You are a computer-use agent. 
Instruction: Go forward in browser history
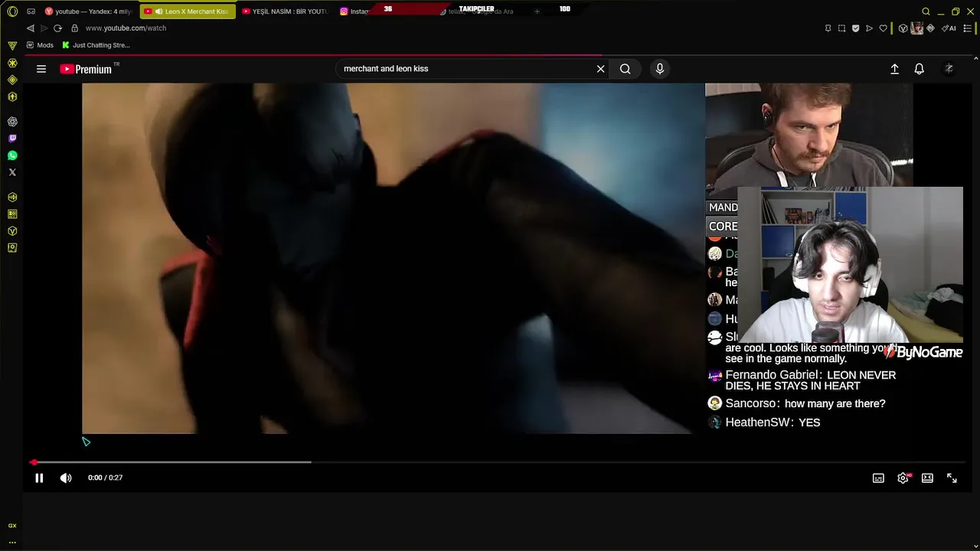coord(44,28)
